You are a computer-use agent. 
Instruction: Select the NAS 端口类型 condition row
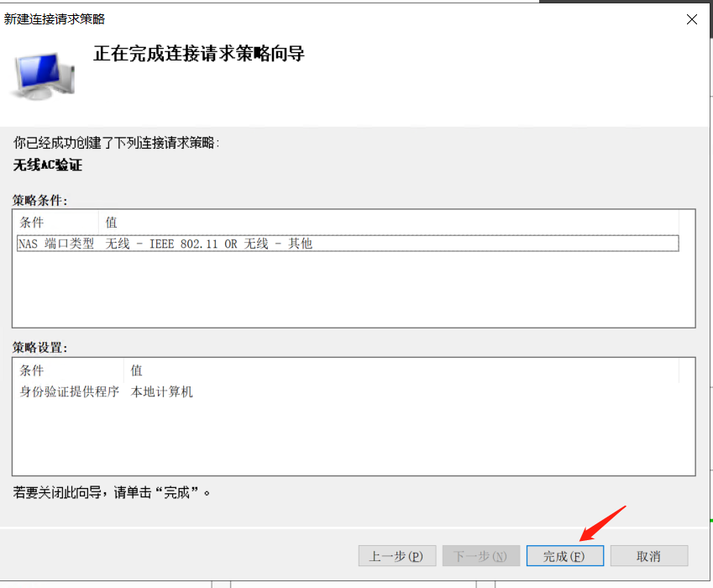click(348, 244)
